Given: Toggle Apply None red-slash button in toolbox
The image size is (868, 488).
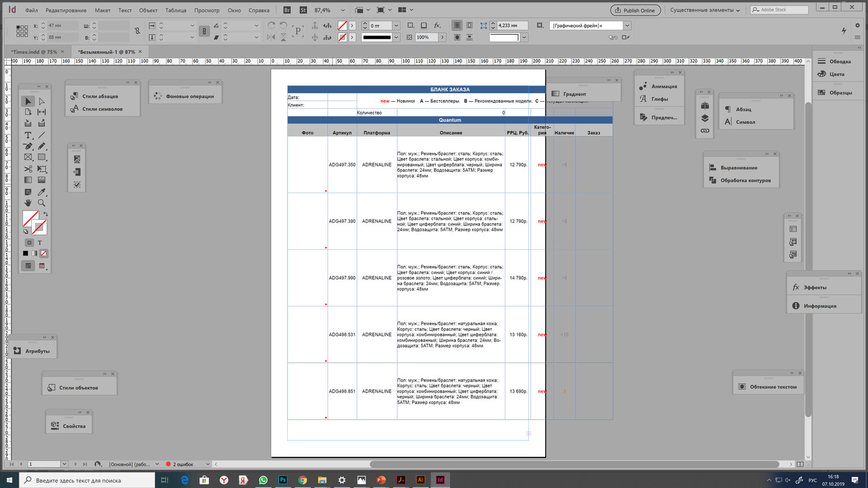Looking at the screenshot, I should click(44, 253).
